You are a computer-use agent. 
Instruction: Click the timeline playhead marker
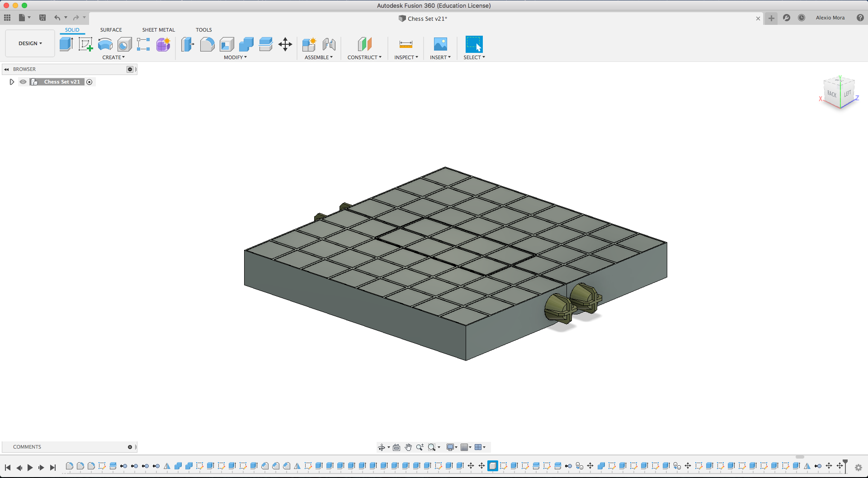(x=845, y=466)
